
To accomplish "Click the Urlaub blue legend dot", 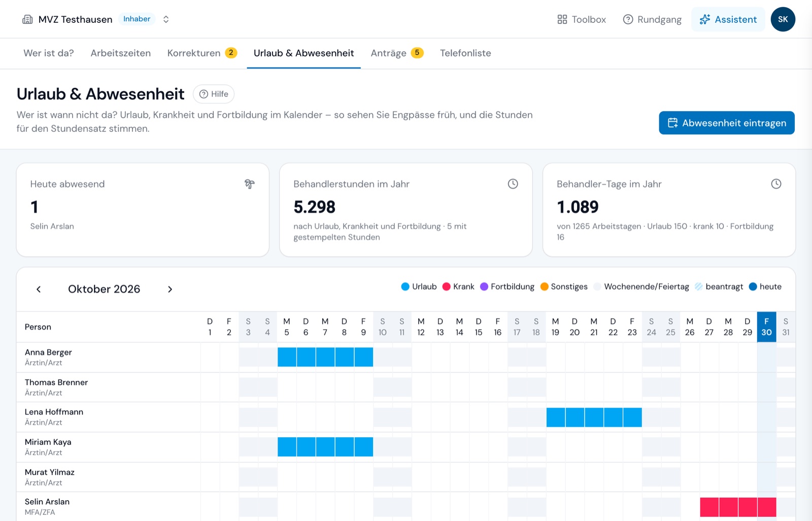I will (x=405, y=287).
